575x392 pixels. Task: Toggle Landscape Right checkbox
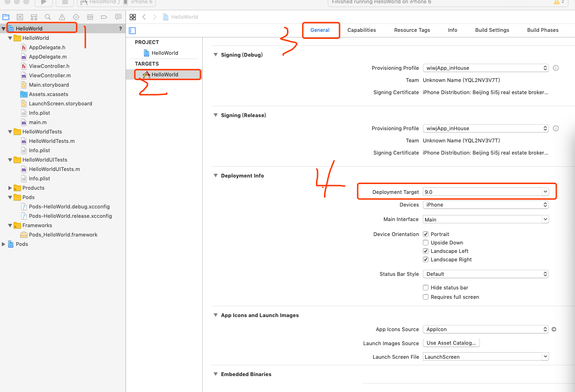click(x=426, y=259)
